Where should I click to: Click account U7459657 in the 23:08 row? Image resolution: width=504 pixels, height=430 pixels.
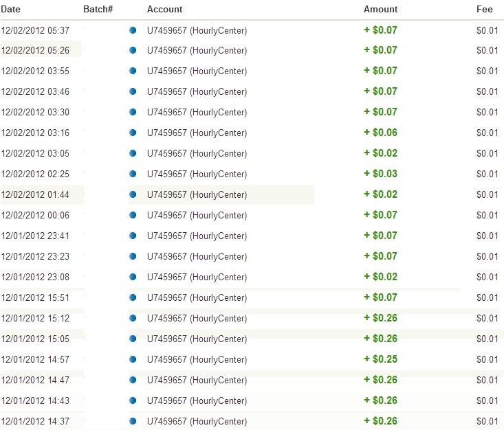tap(197, 277)
